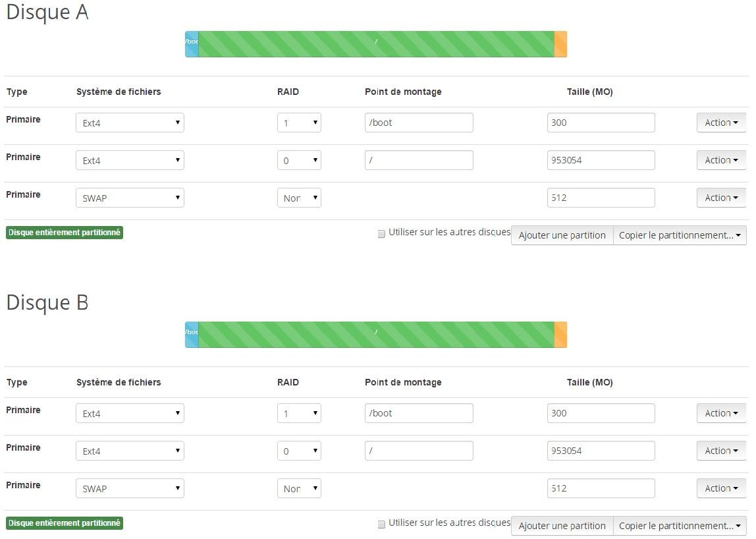
Task: Expand 'Copier le partitionnement...' for Disque A
Action: [x=680, y=235]
